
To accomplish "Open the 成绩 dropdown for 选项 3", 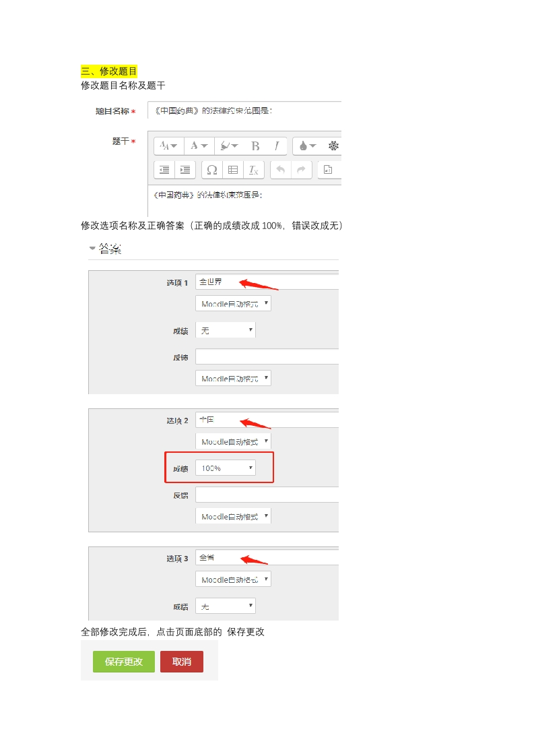I will pyautogui.click(x=226, y=606).
